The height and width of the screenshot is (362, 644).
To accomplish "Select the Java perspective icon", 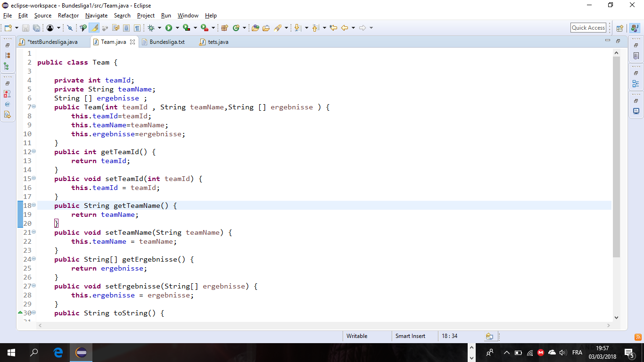I will pyautogui.click(x=634, y=28).
